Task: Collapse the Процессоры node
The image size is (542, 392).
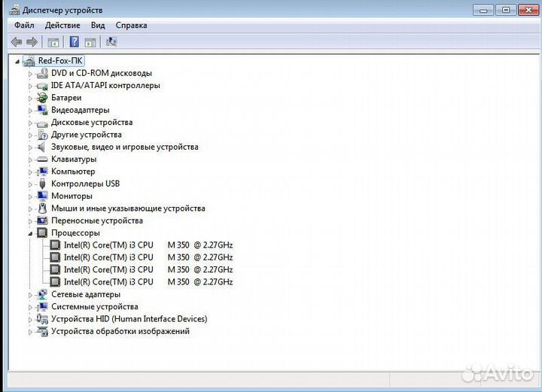Action: (x=31, y=233)
